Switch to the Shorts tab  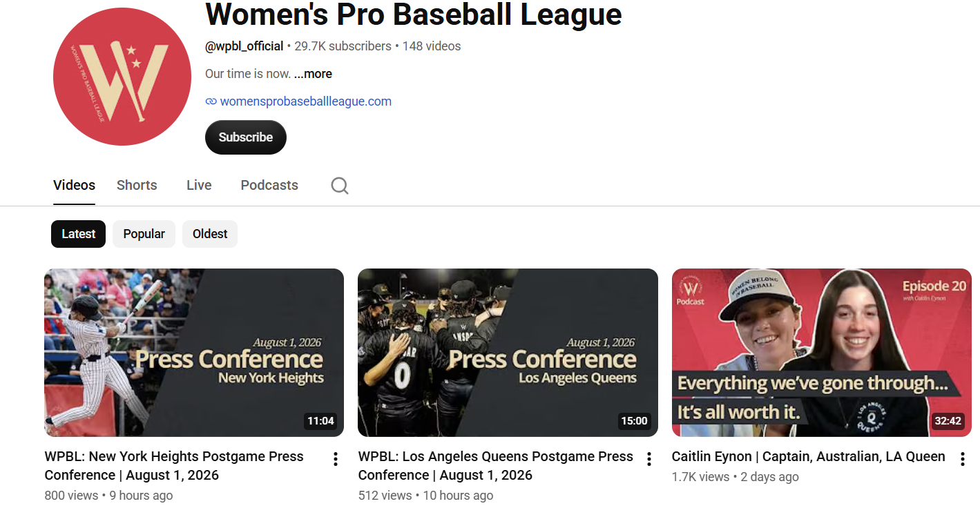click(137, 185)
